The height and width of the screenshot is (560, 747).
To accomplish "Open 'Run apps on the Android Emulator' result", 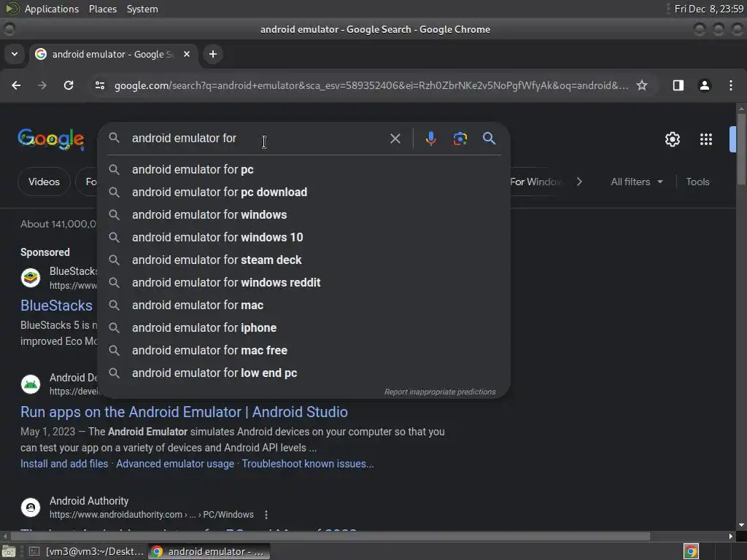I will (184, 412).
